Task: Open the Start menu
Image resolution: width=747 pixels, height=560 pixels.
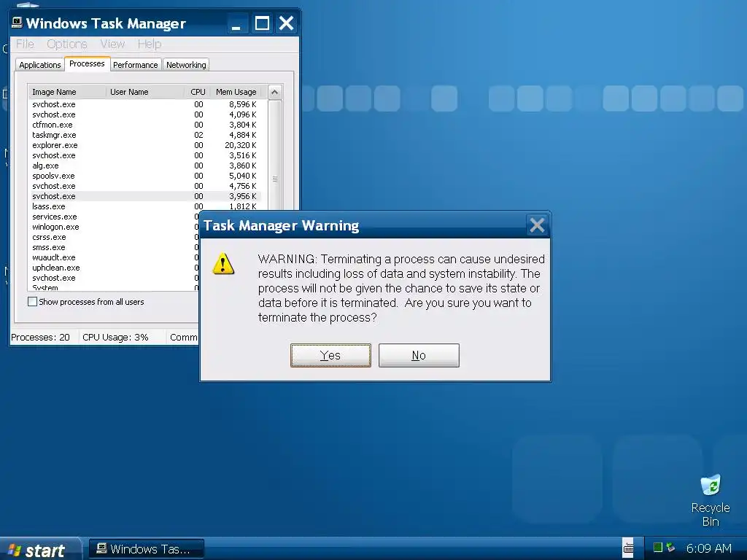Action: 39,550
